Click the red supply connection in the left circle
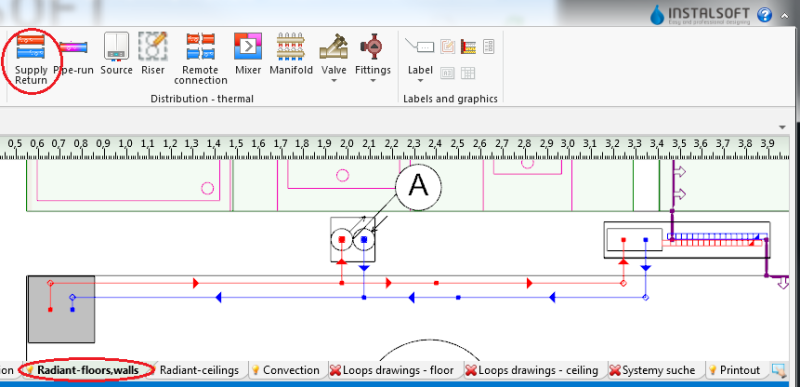The height and width of the screenshot is (387, 800). [342, 239]
